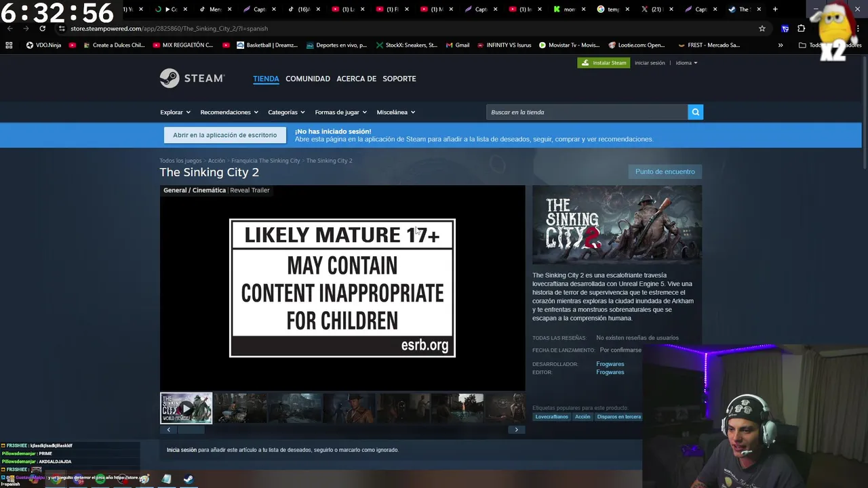Click into the Buscar en la tienda field
The height and width of the screenshot is (488, 868).
pyautogui.click(x=587, y=112)
